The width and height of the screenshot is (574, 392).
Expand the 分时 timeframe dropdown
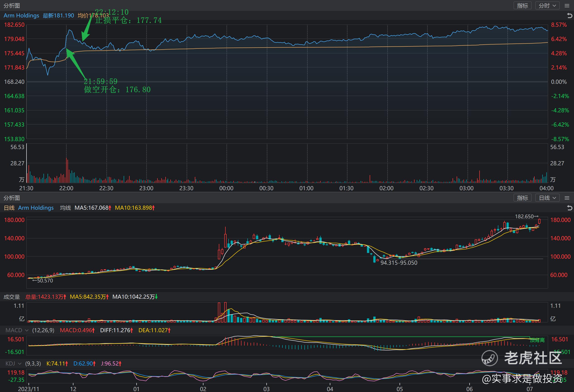tap(547, 5)
